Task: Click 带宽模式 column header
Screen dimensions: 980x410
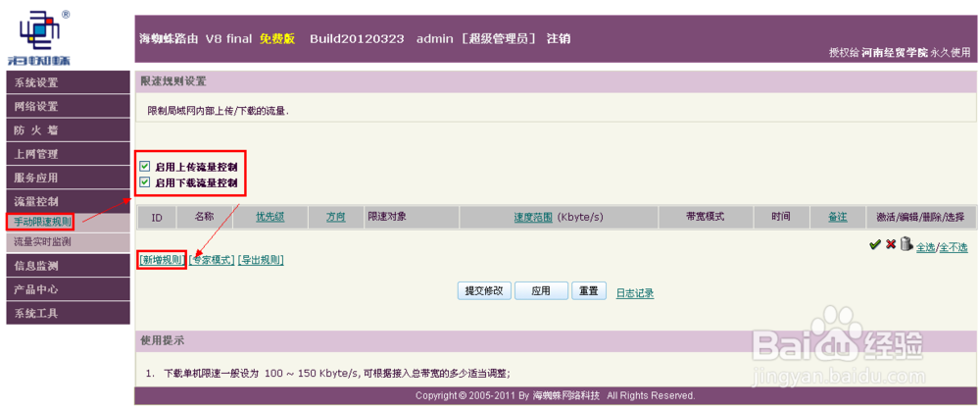Action: point(705,217)
